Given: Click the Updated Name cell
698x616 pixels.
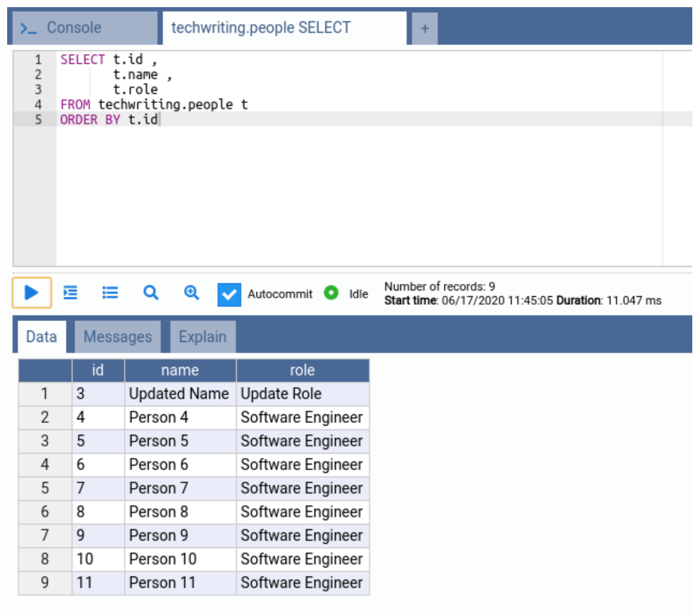Looking at the screenshot, I should [179, 394].
